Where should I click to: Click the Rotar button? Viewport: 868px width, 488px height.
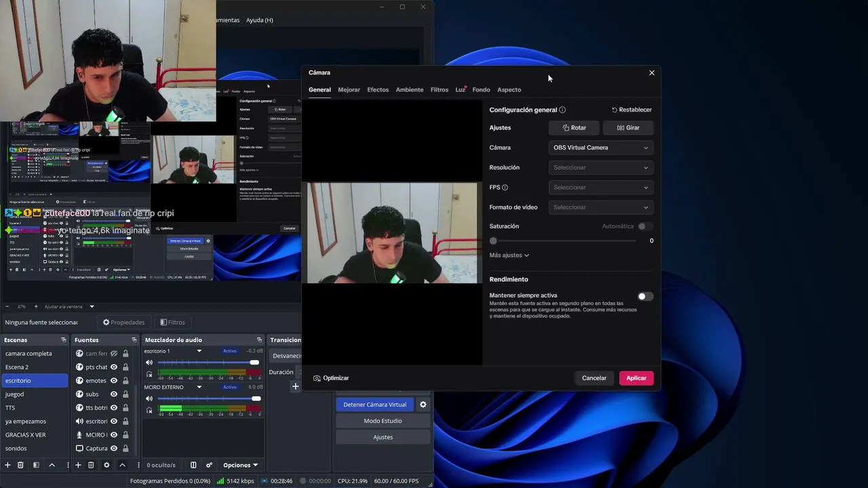574,127
